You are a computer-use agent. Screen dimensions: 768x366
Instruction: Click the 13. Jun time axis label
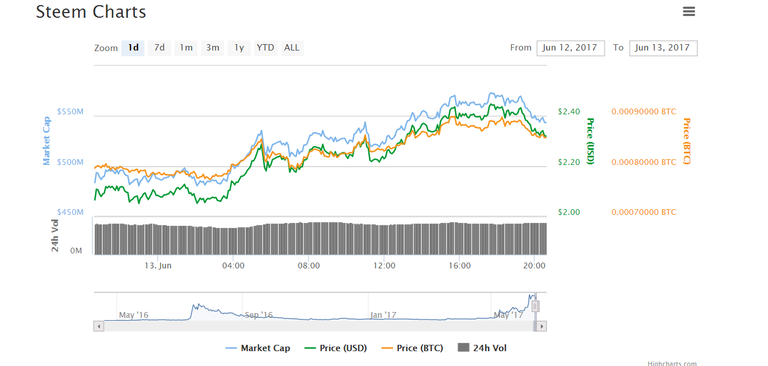click(158, 266)
